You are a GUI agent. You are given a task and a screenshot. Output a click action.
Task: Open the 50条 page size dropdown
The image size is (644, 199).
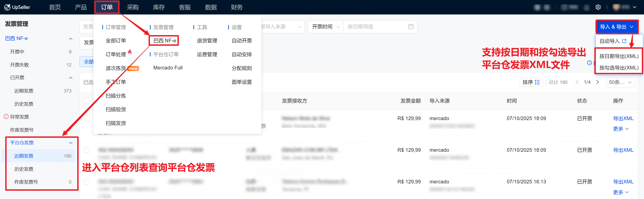(620, 82)
